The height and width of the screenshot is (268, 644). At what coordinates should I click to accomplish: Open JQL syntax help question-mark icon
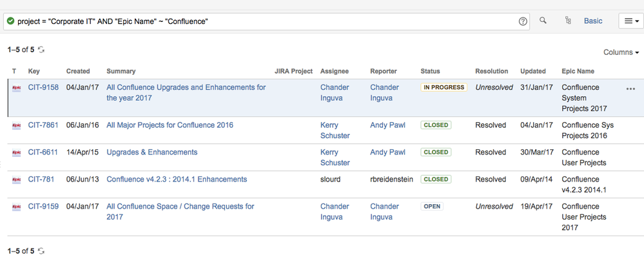click(x=522, y=21)
